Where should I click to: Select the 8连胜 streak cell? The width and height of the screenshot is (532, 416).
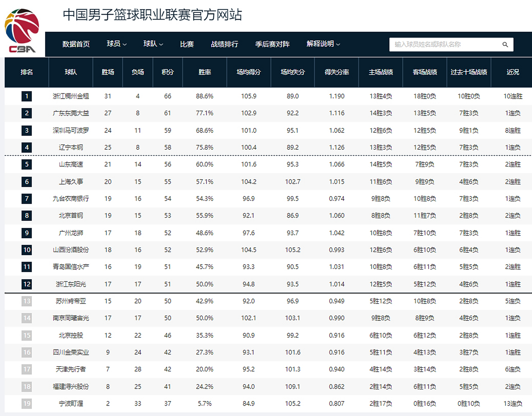513,130
